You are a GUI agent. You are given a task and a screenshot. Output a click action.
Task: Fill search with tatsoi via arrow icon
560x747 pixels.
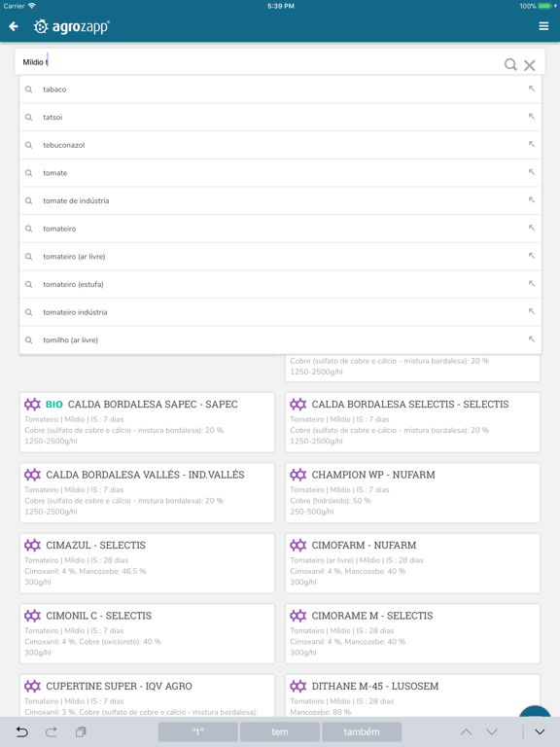532,117
